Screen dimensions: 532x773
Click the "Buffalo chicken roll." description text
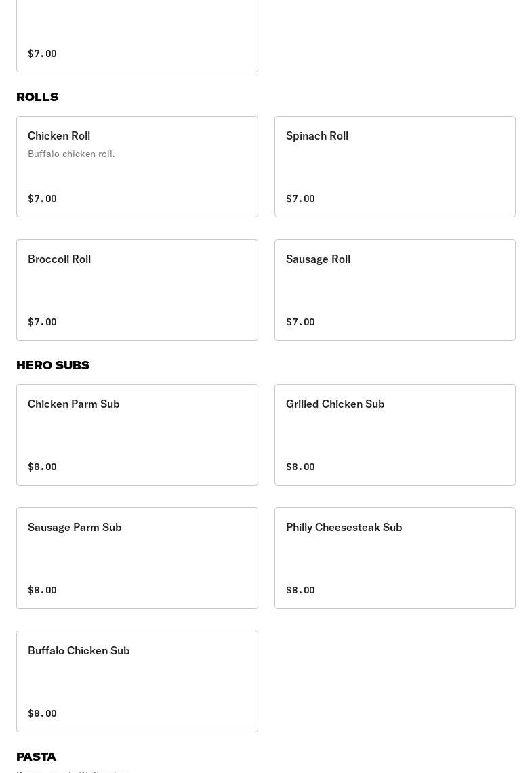[71, 154]
